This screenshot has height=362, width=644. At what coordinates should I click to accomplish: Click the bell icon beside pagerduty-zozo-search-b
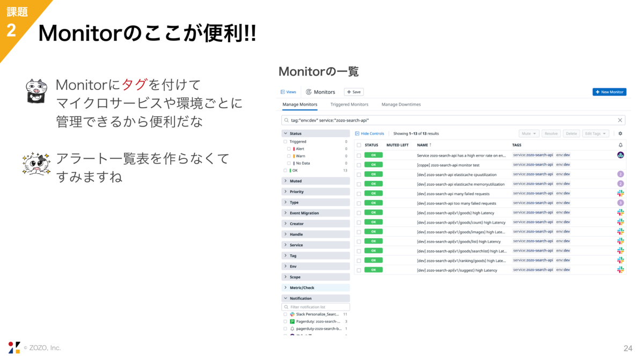point(292,329)
